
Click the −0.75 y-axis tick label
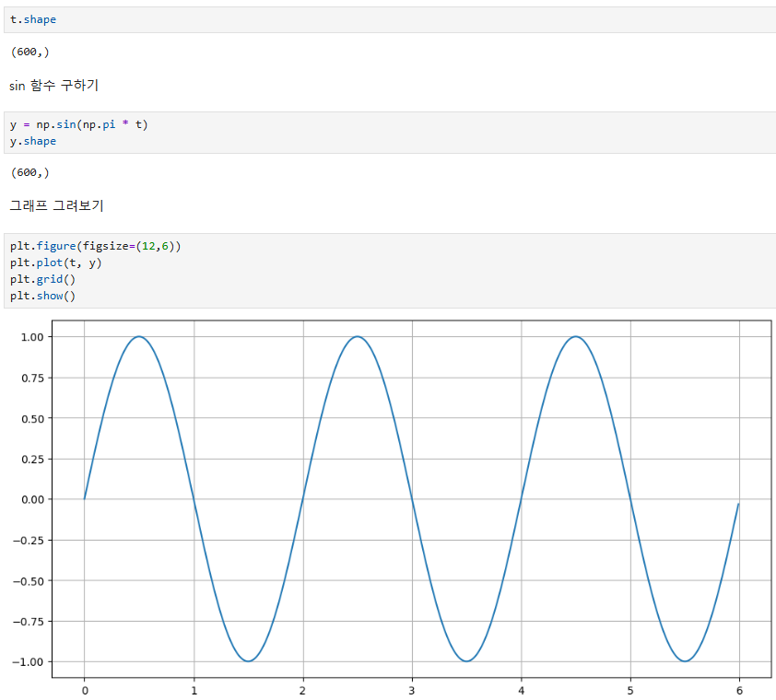point(29,622)
